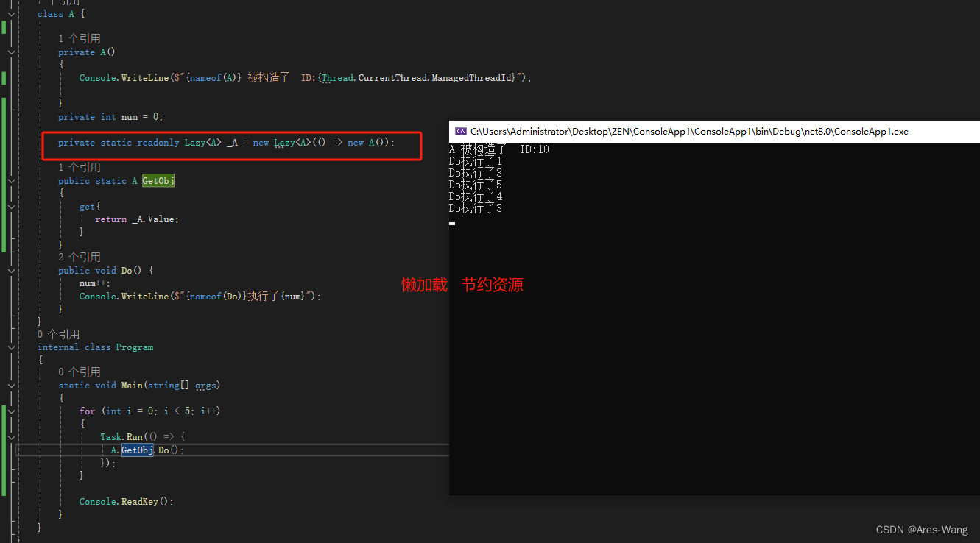Click 'Thread' in the WriteLine statement
The height and width of the screenshot is (543, 980).
point(337,78)
